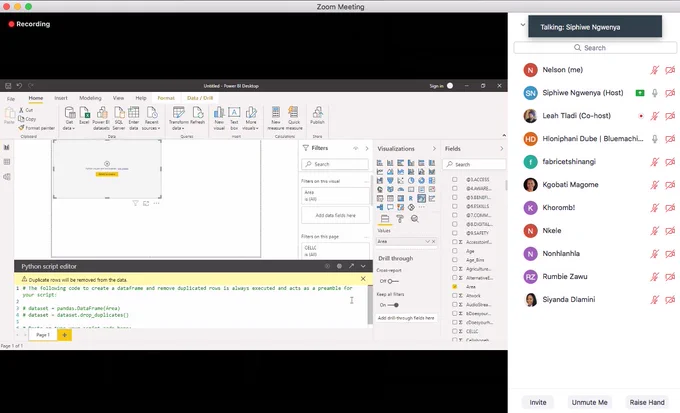
Task: Create a Quick measure
Action: pos(294,118)
